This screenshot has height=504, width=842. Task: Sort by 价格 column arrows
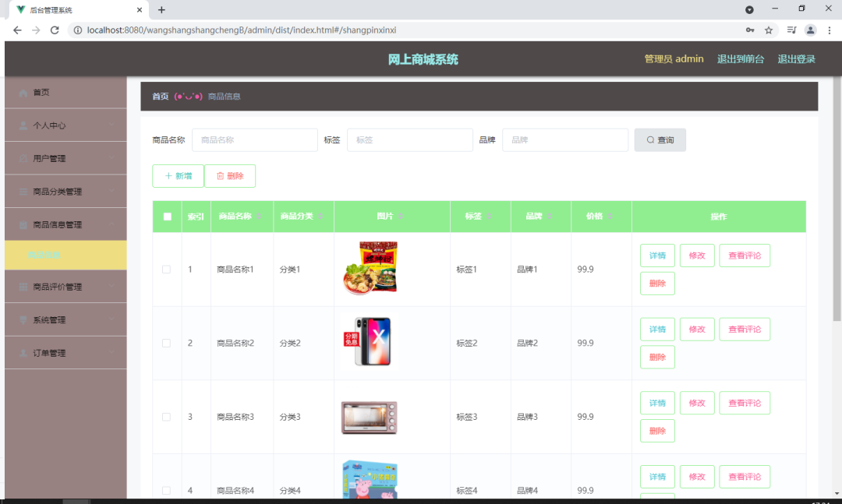pyautogui.click(x=610, y=217)
